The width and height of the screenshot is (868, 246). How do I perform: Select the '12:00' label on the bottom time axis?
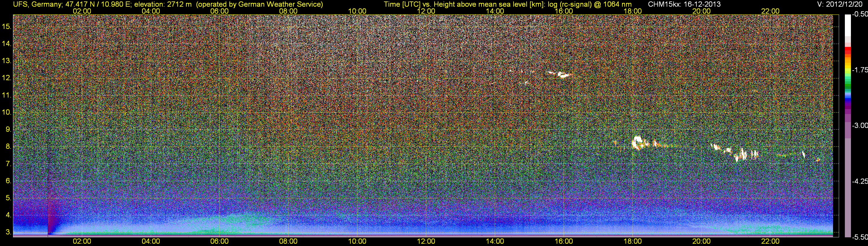(426, 241)
